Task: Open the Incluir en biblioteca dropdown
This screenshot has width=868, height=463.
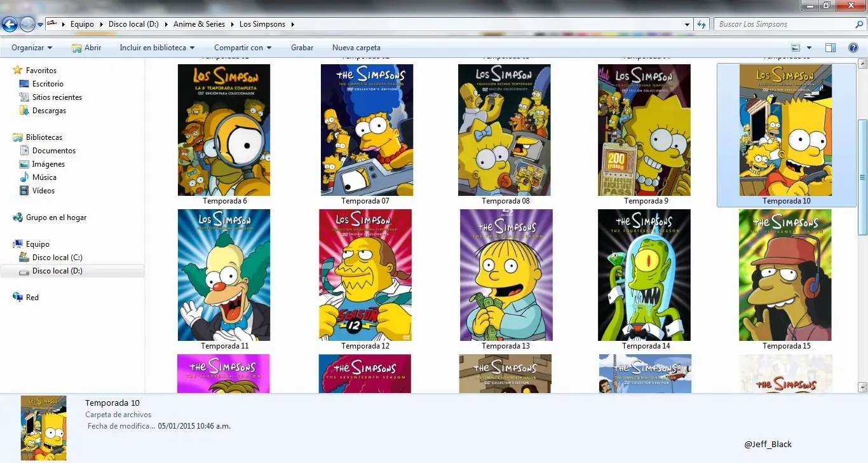Action: tap(157, 48)
